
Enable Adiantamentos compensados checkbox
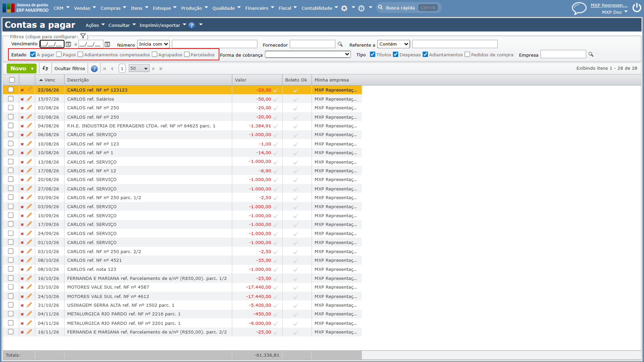point(80,54)
